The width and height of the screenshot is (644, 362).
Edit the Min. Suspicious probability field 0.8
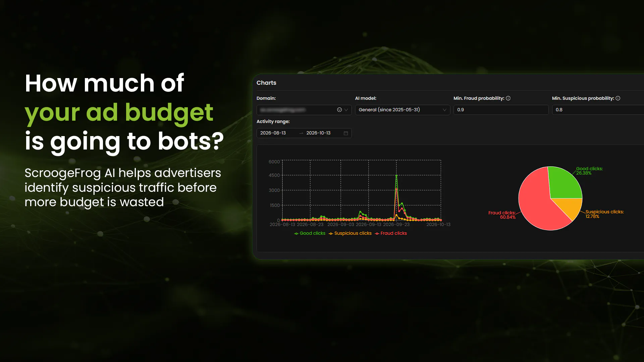(x=598, y=110)
